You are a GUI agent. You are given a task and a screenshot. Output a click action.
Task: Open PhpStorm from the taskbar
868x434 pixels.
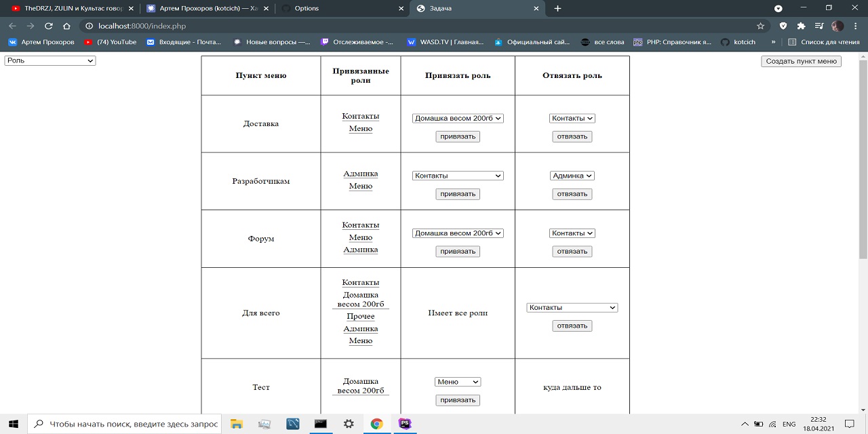pos(405,424)
